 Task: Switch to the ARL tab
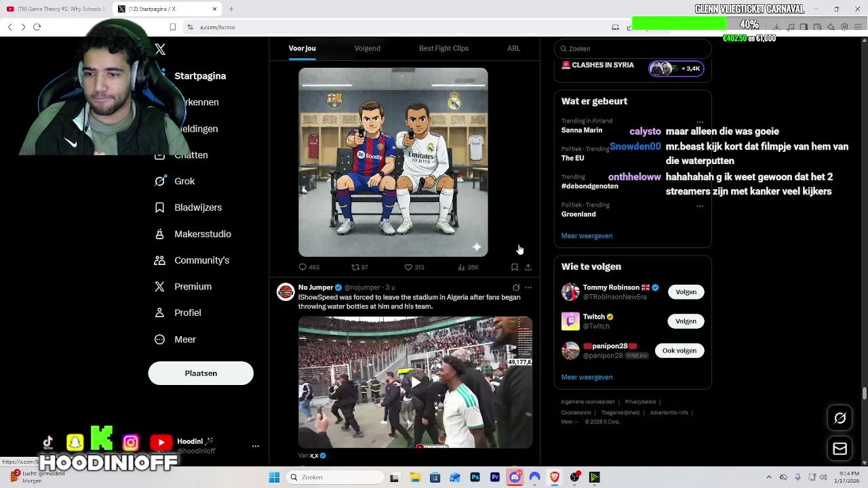coord(514,48)
